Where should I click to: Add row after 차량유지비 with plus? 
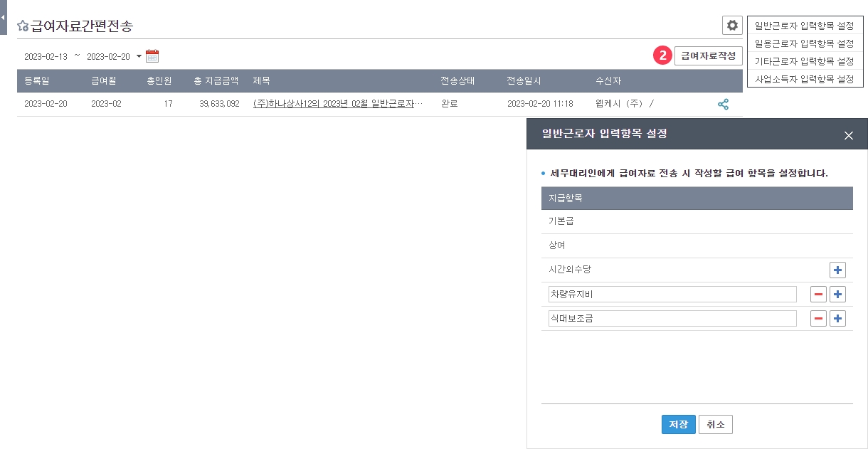pos(837,295)
